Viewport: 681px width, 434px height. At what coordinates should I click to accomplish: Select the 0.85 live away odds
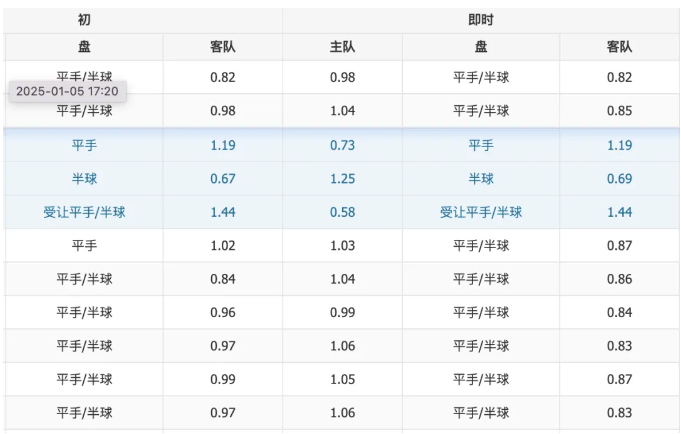click(x=620, y=111)
